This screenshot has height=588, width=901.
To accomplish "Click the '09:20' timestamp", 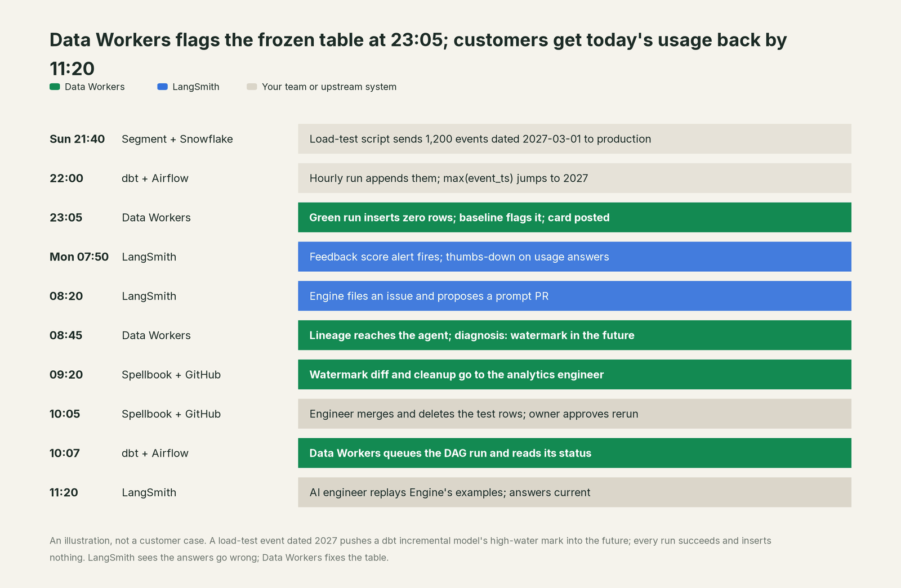I will tap(66, 375).
